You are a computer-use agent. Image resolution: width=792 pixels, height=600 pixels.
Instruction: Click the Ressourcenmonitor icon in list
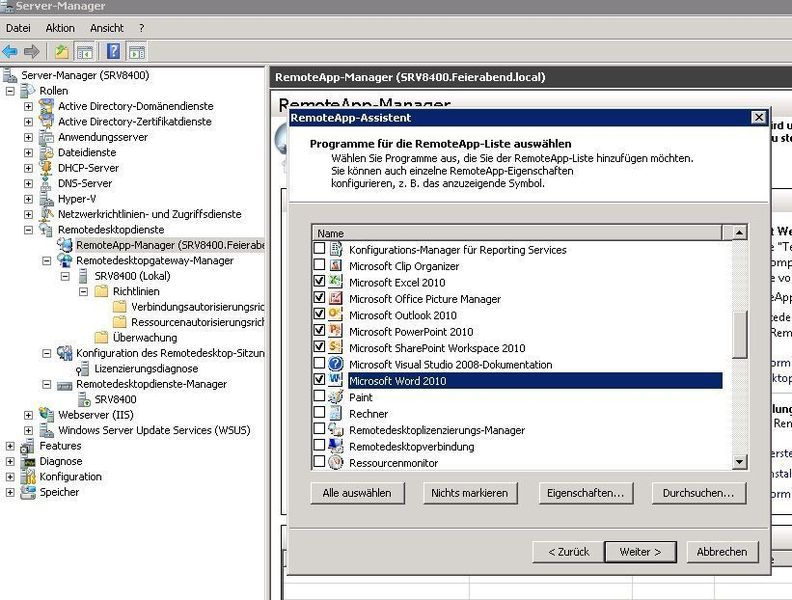[x=335, y=462]
